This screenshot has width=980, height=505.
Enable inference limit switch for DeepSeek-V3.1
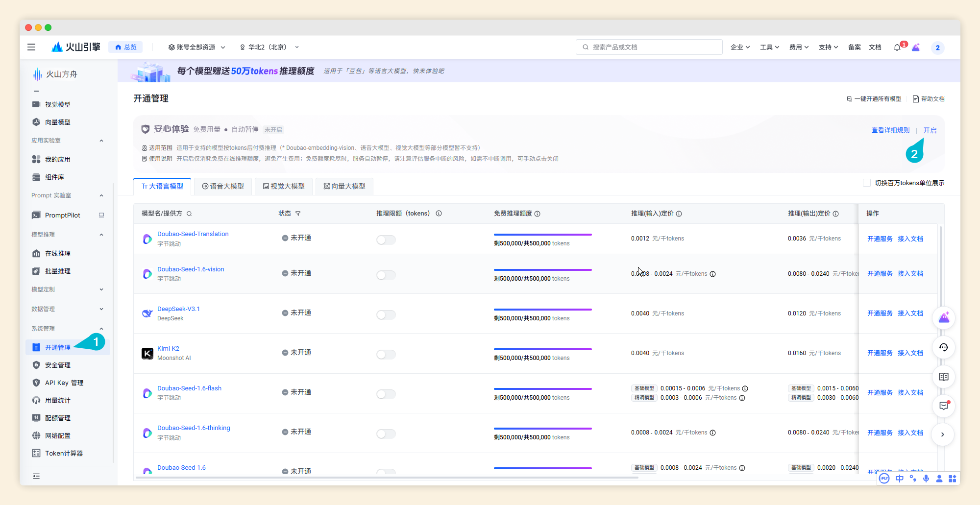pyautogui.click(x=386, y=314)
